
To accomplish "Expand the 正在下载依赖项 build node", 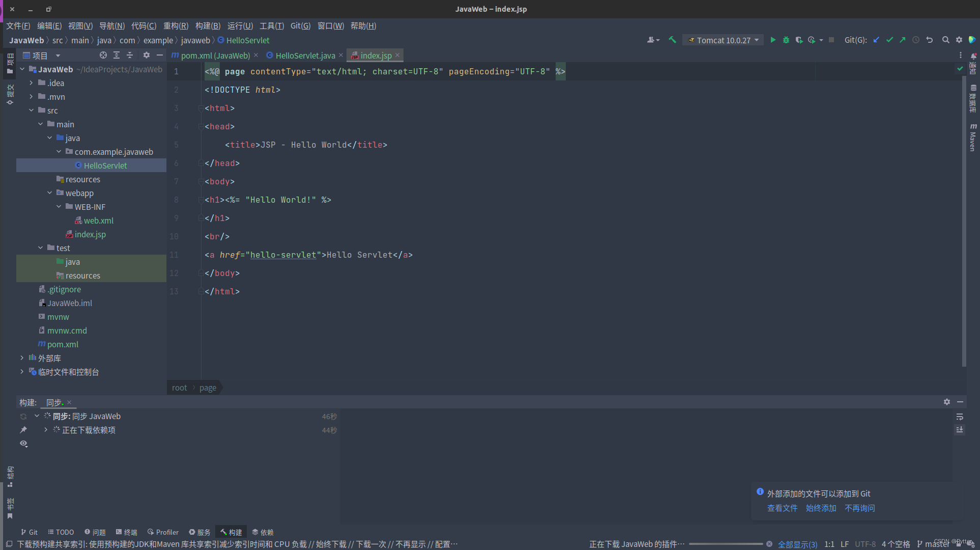I will coord(46,430).
